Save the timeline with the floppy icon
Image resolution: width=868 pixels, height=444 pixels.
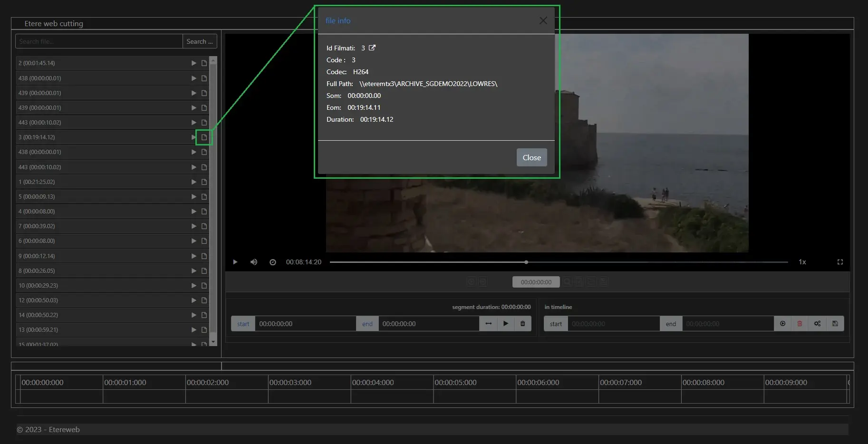[x=835, y=324]
